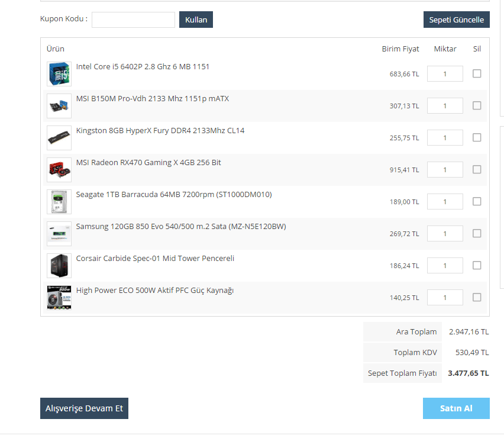
Task: Click the Corsair Carbide case thumbnail
Action: coord(59,266)
